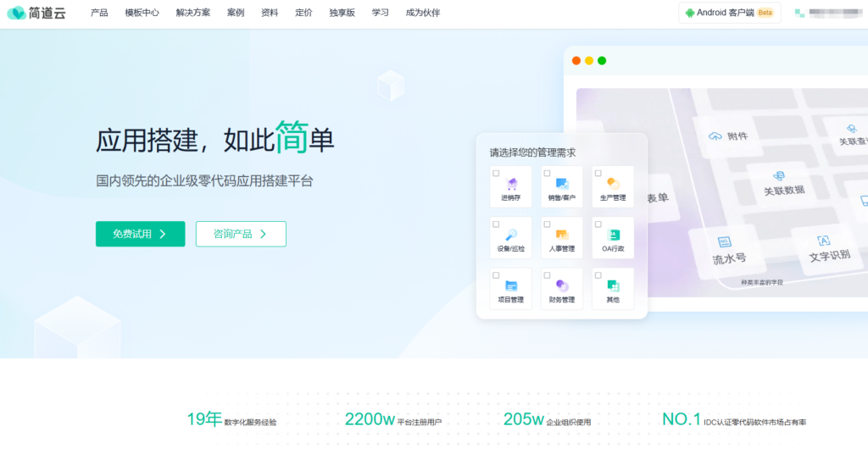Select the 生产管理 icon
868x460 pixels.
(613, 184)
